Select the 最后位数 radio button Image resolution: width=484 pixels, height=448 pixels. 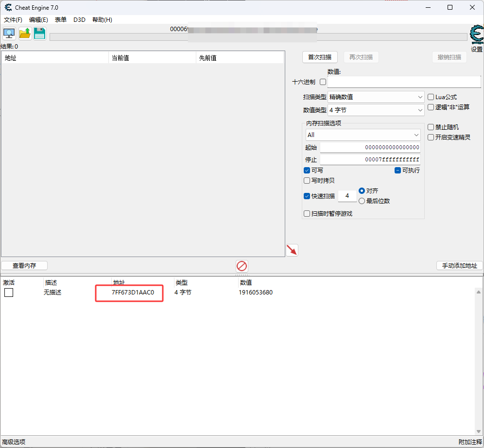pos(362,201)
